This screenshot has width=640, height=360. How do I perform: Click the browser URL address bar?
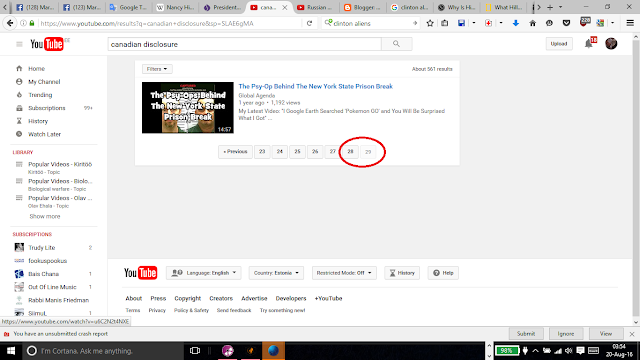point(170,23)
